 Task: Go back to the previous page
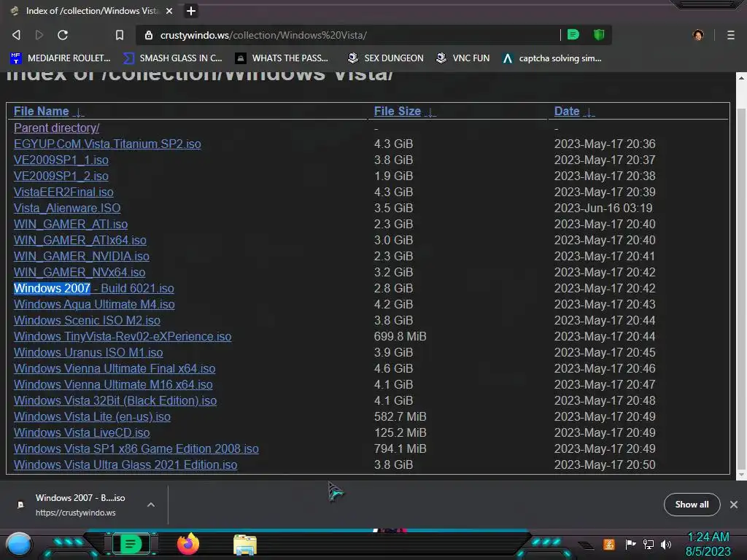(x=16, y=35)
